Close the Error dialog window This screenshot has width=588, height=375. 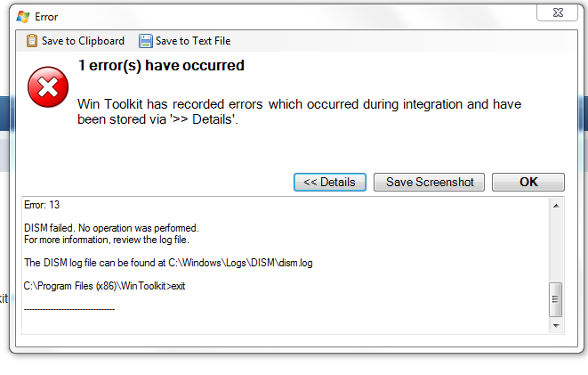point(557,12)
